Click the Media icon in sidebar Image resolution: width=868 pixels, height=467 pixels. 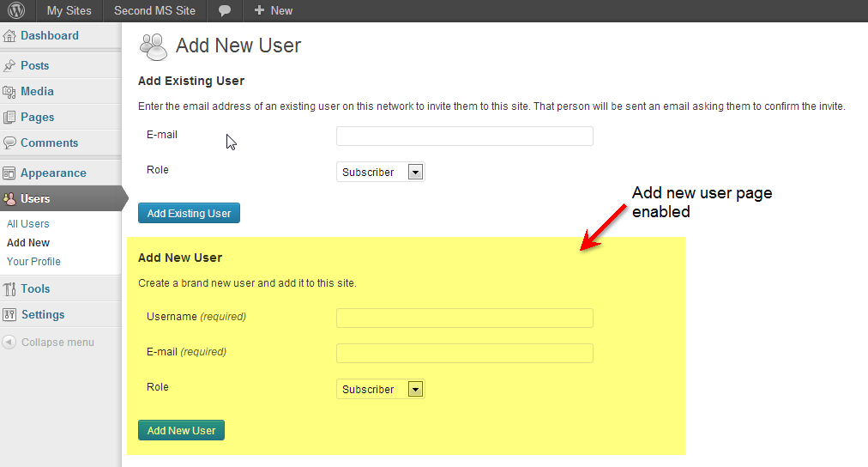9,92
